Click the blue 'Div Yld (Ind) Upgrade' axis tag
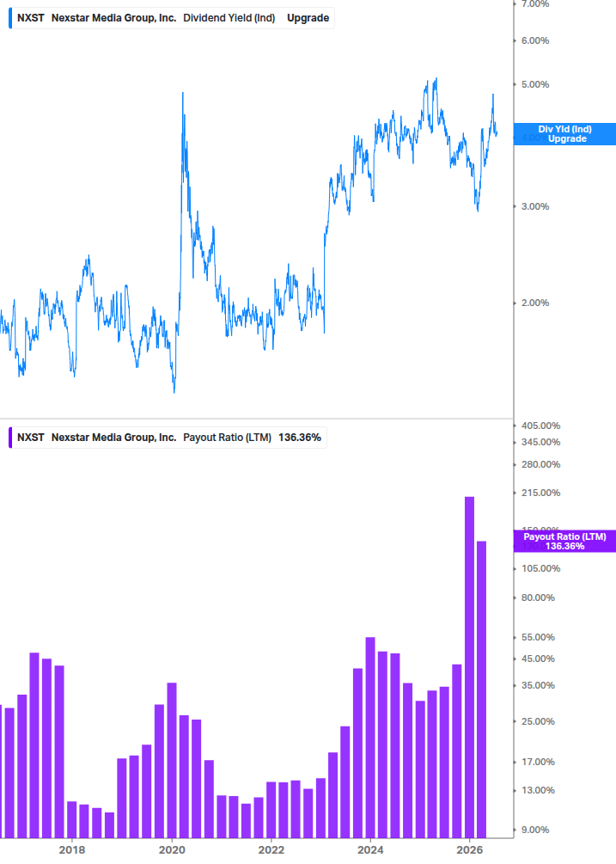The width and height of the screenshot is (616, 864). click(564, 134)
